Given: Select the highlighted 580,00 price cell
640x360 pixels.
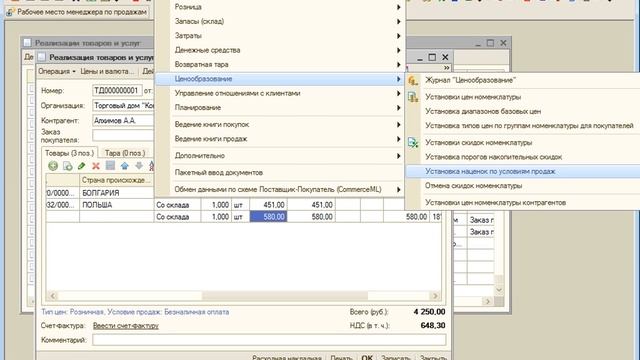Looking at the screenshot, I should pos(268,217).
